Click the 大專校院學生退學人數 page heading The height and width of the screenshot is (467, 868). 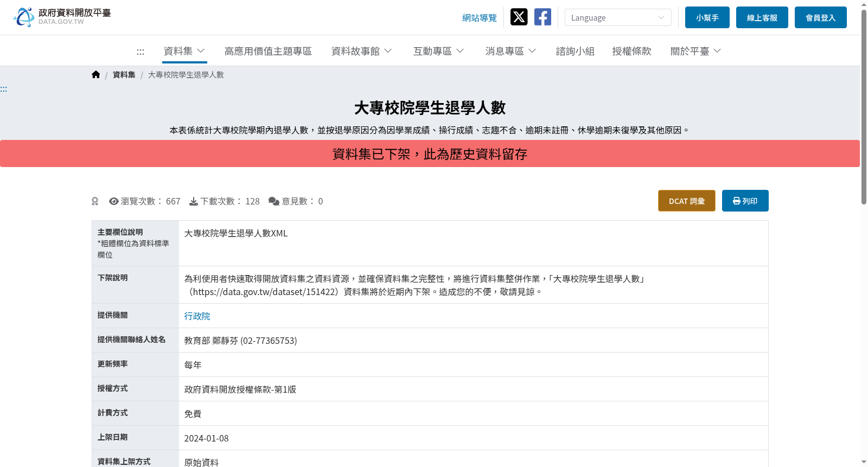click(430, 107)
